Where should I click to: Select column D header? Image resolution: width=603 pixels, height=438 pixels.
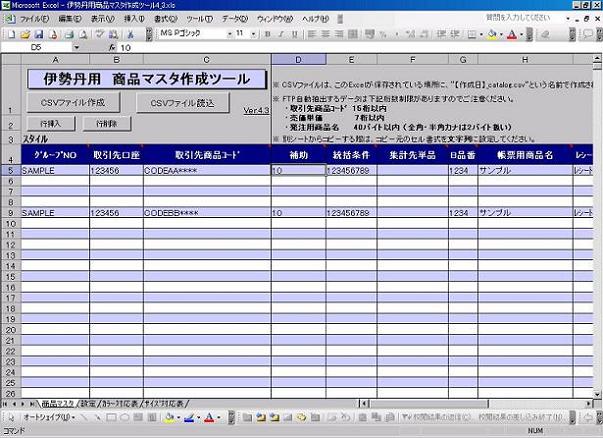click(x=298, y=60)
